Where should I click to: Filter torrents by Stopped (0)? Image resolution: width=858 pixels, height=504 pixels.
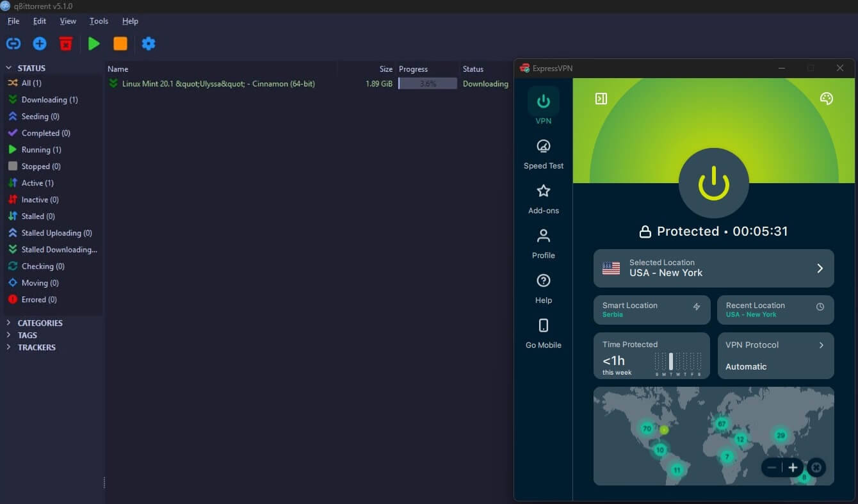point(51,167)
